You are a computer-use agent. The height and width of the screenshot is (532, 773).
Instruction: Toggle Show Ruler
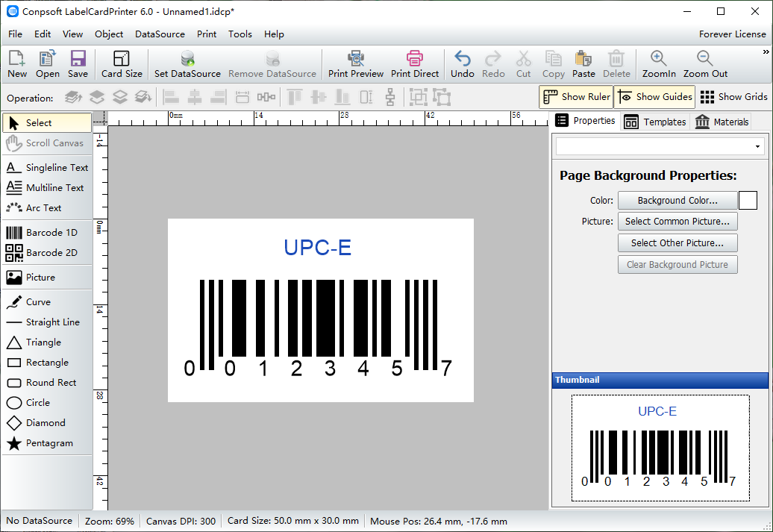[x=576, y=97]
